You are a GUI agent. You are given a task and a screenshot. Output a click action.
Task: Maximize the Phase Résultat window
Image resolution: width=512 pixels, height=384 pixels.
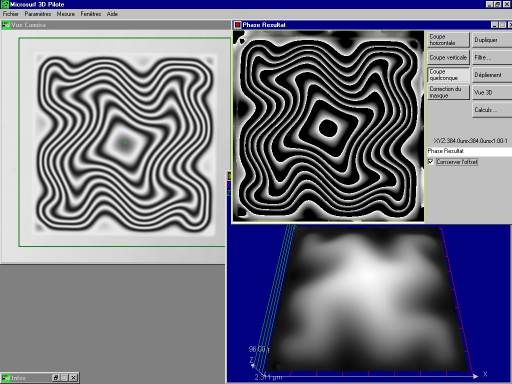(x=502, y=25)
